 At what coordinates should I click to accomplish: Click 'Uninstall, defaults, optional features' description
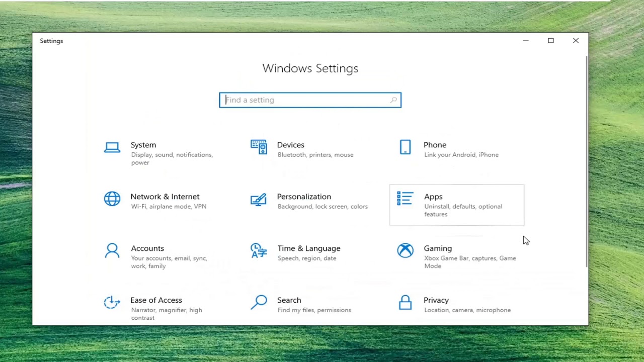[463, 210]
